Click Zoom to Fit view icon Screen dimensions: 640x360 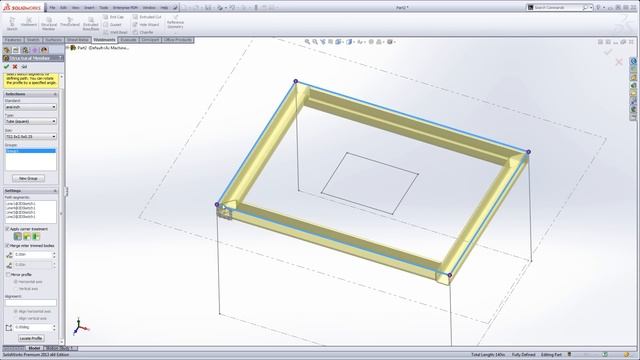(307, 42)
